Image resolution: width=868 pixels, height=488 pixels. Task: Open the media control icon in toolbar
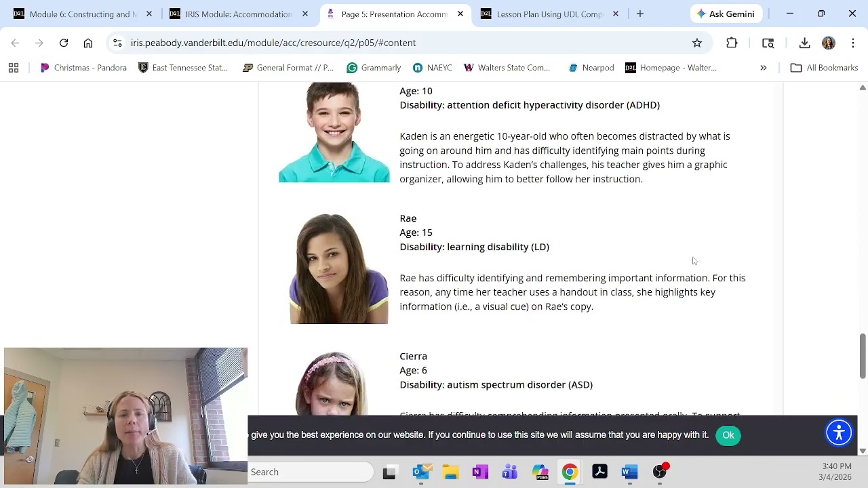pyautogui.click(x=768, y=43)
